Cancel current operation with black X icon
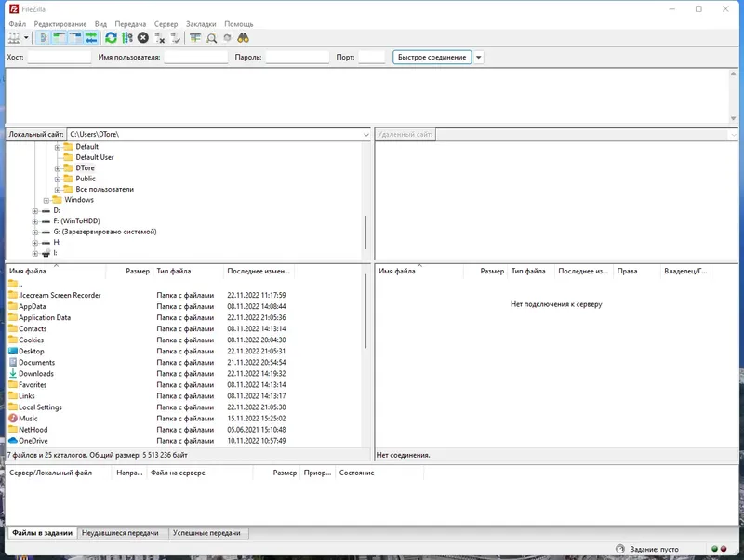The height and width of the screenshot is (560, 744). (x=143, y=38)
